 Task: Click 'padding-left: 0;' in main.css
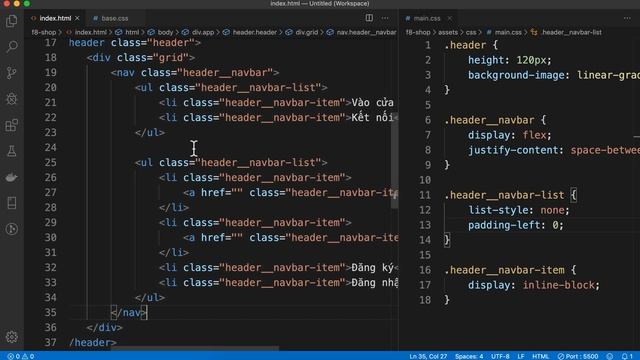[516, 225]
